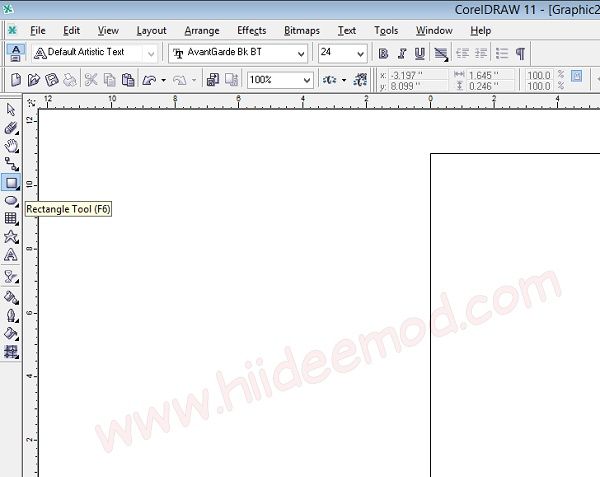Click the object width field 1.645
Image resolution: width=600 pixels, height=477 pixels.
(491, 75)
